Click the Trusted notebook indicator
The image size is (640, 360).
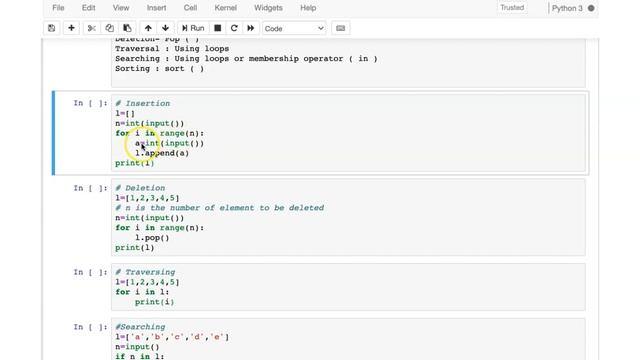pos(512,8)
